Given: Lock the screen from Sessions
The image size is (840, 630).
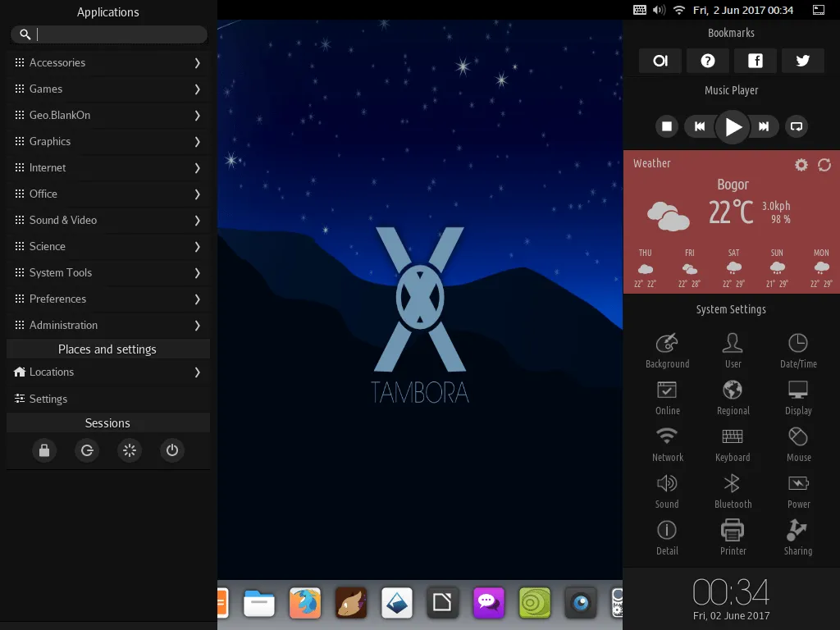Looking at the screenshot, I should 44,450.
